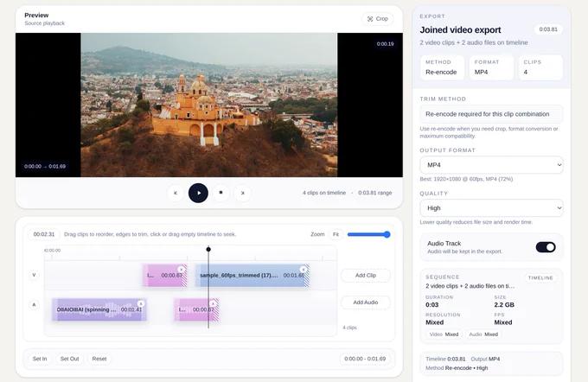Click the 2.2 GB size value
588x382 pixels.
504,305
